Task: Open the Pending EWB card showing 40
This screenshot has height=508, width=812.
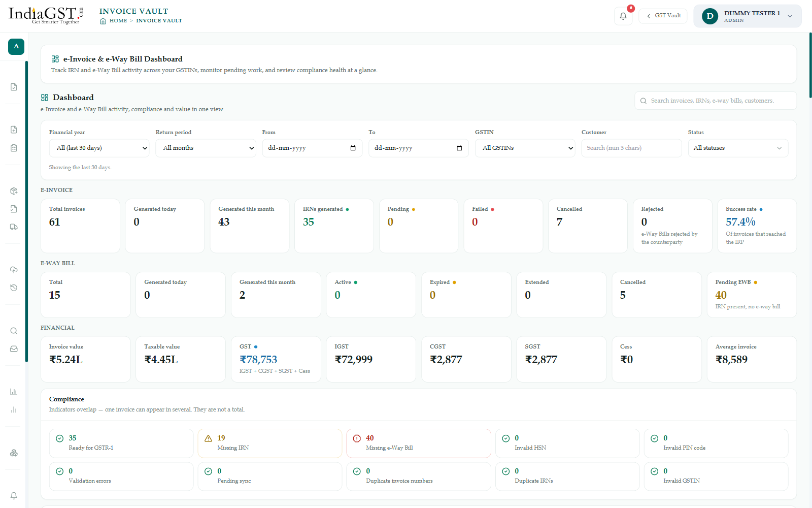Action: click(x=752, y=295)
